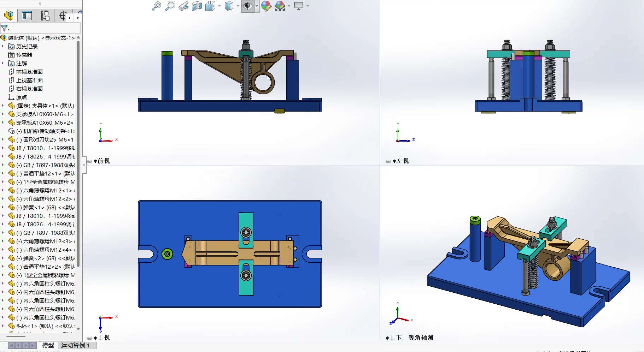Activate the Section View tool

pos(197,6)
